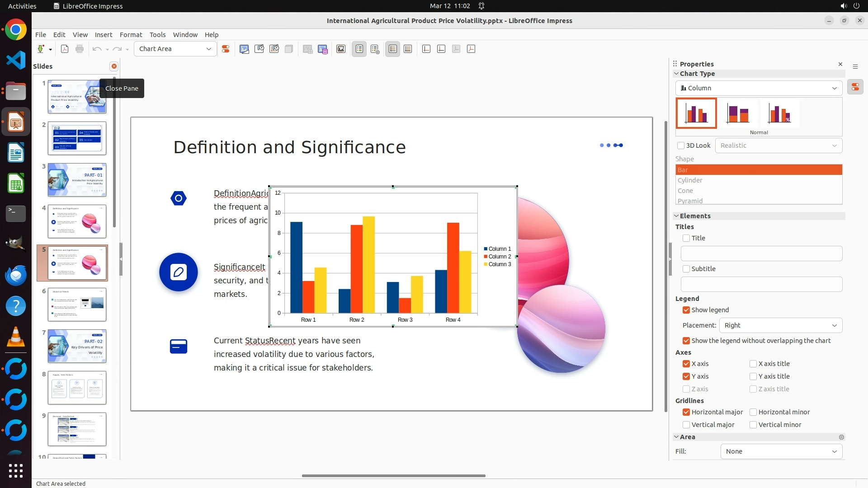Open the Chart Type toolbar icon
This screenshot has width=868, height=488.
pyautogui.click(x=244, y=49)
